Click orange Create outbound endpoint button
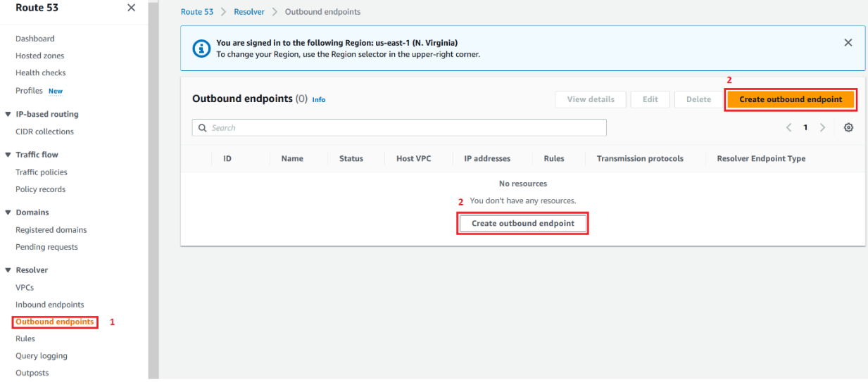Screen dimensions: 868x382 791,99
